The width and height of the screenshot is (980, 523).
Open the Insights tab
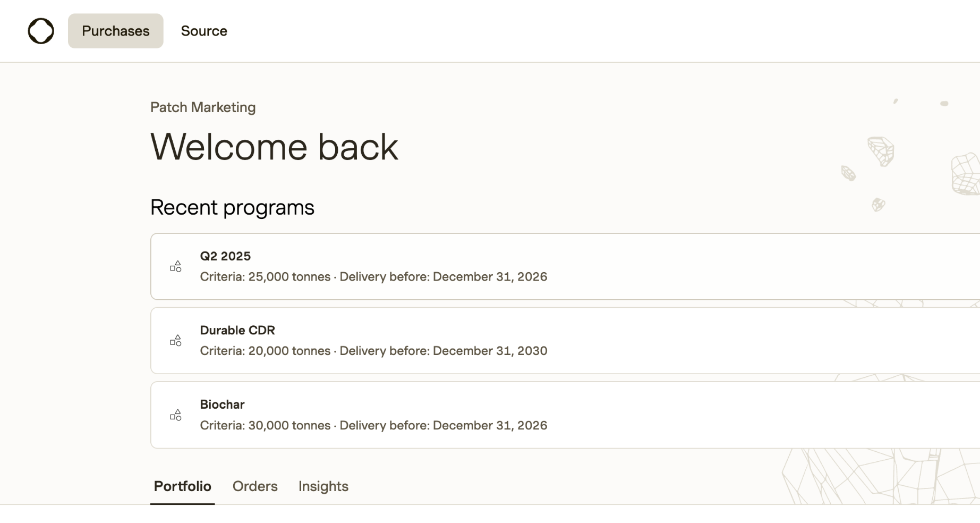(323, 486)
